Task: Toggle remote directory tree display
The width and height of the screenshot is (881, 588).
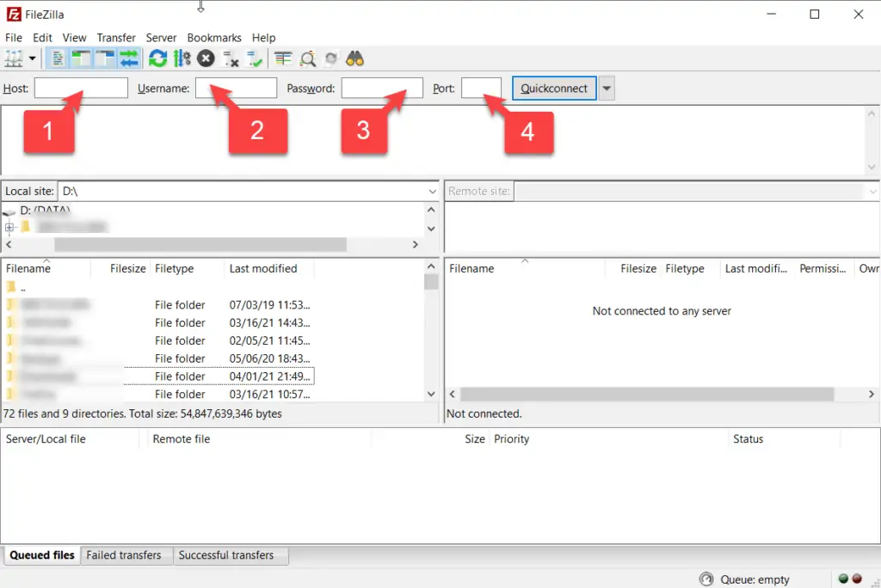Action: point(104,58)
